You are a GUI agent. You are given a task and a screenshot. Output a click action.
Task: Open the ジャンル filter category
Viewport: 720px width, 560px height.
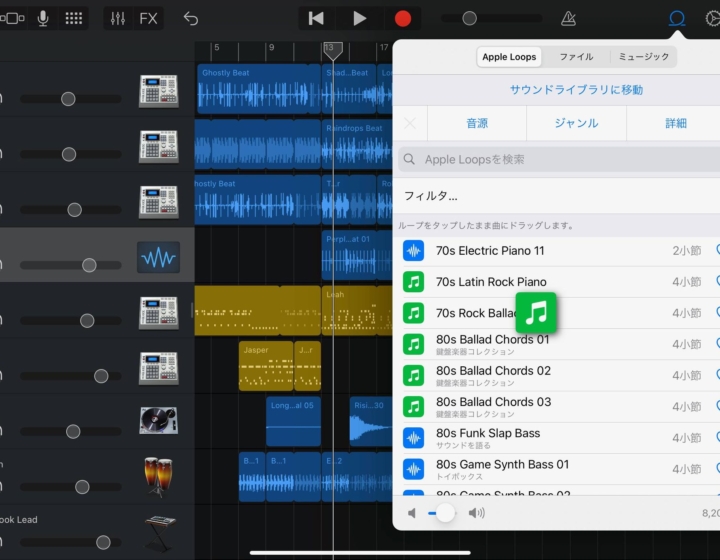(x=576, y=123)
